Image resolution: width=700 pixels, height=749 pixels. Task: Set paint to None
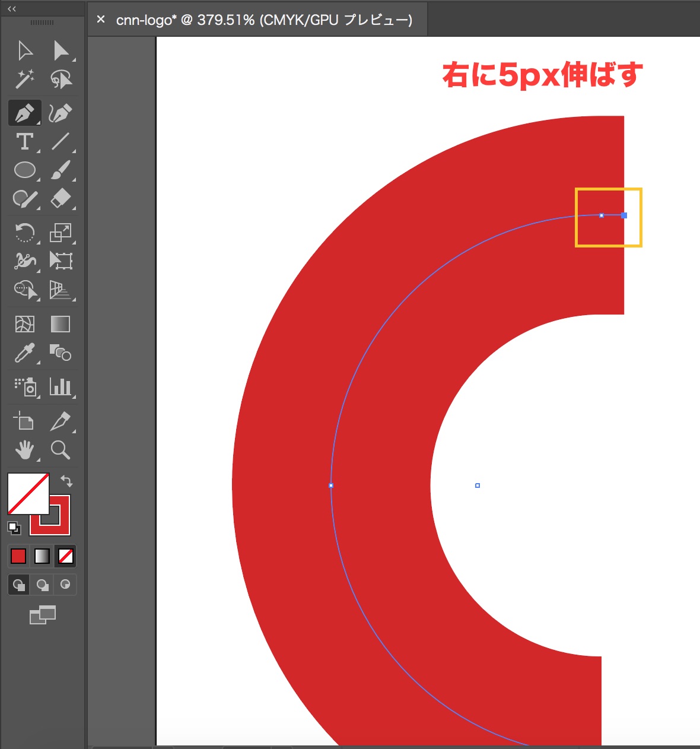tap(65, 556)
